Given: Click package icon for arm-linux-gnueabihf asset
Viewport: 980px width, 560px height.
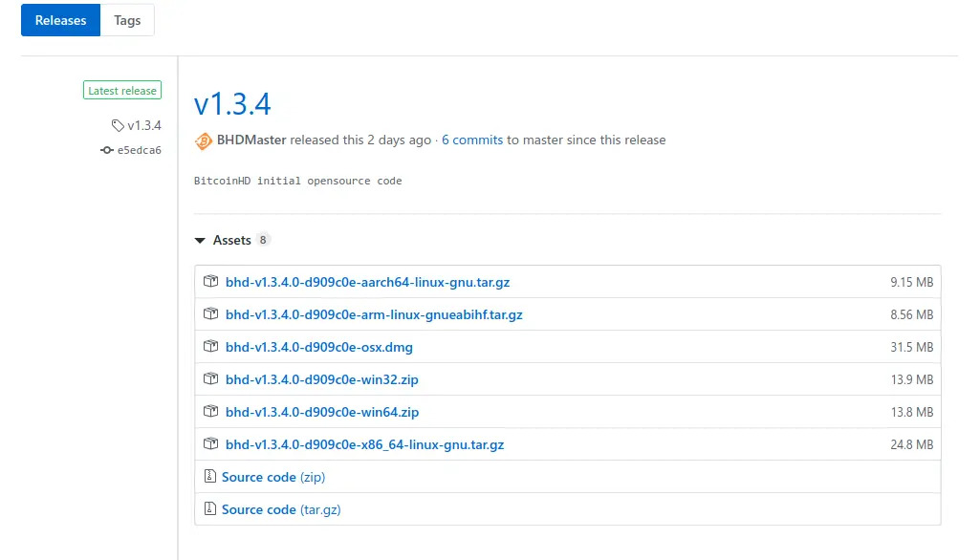Looking at the screenshot, I should click(x=210, y=313).
